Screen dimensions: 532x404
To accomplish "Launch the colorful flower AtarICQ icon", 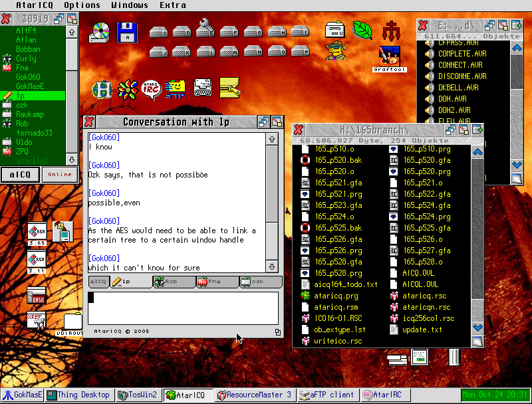I will click(x=128, y=90).
